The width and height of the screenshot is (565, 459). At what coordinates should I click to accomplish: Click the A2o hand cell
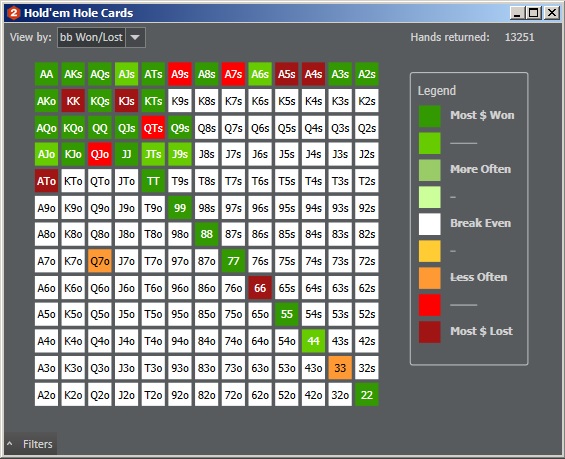pos(46,395)
